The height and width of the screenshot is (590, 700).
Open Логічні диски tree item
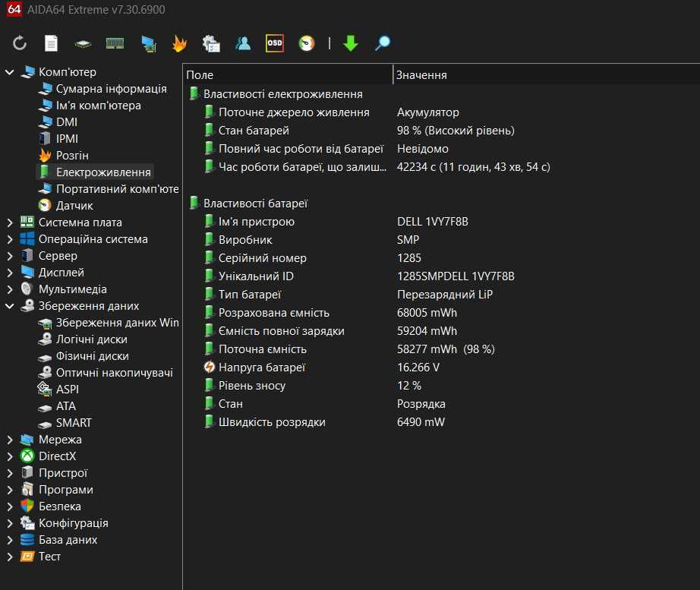coord(92,339)
